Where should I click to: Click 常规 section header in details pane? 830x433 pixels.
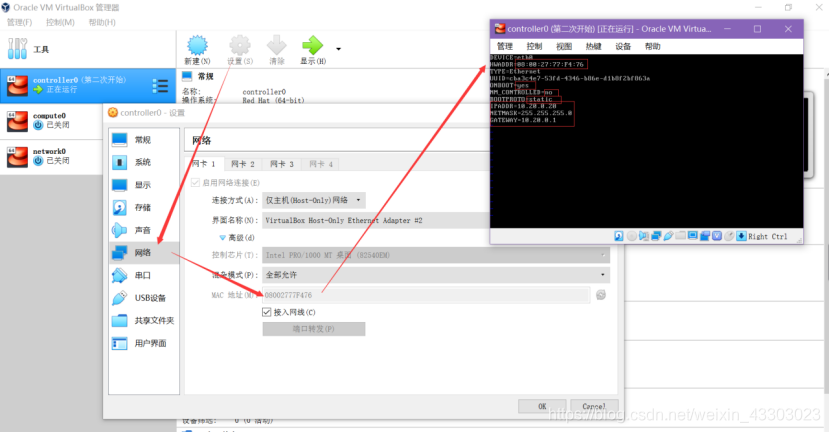(205, 77)
